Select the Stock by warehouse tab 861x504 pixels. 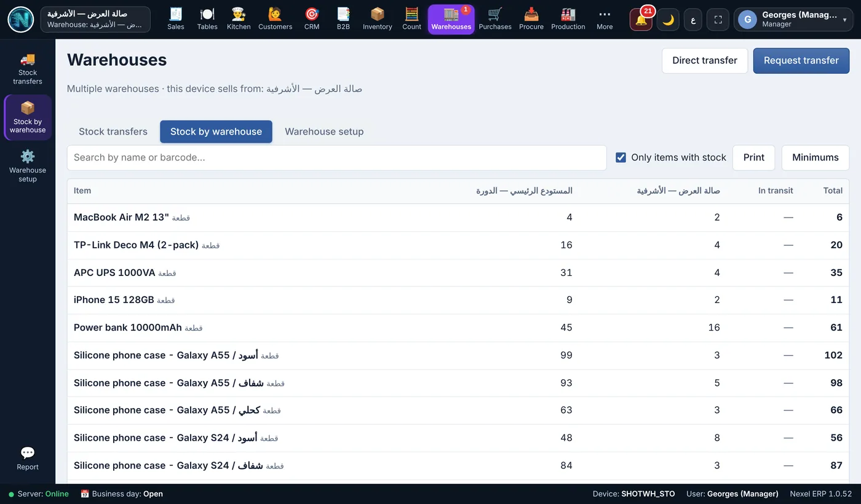point(216,132)
